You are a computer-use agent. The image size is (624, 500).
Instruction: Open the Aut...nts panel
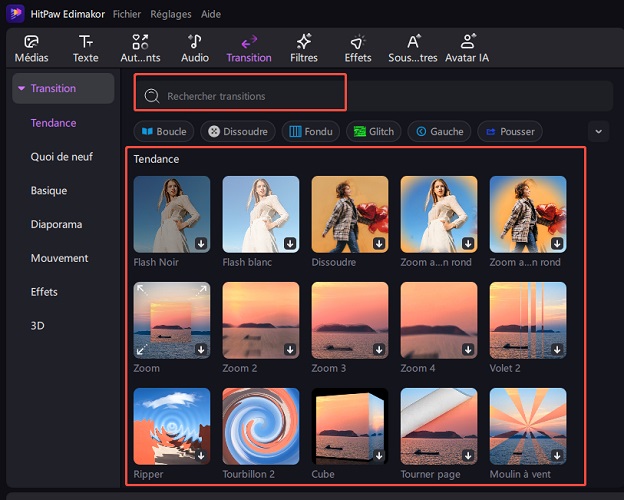[140, 49]
